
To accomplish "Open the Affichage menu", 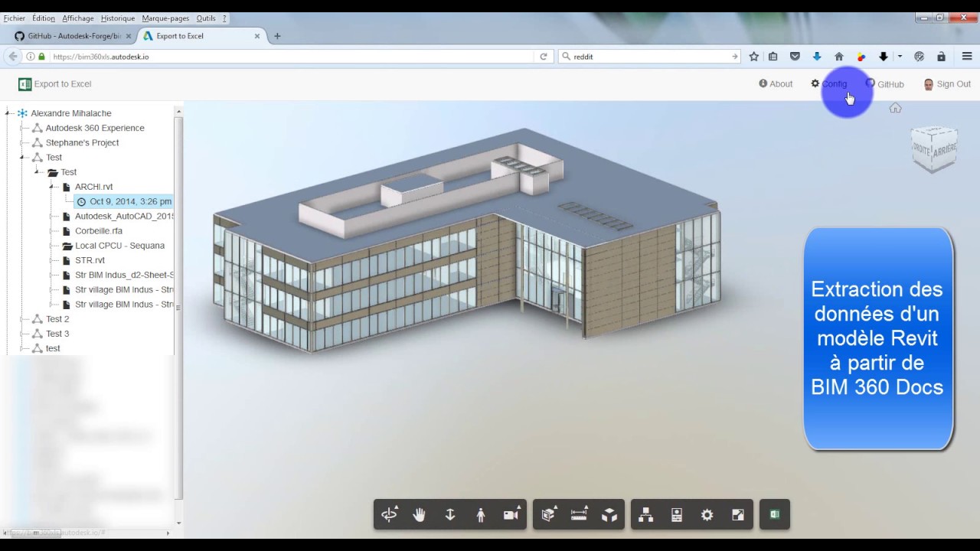I will click(x=78, y=18).
